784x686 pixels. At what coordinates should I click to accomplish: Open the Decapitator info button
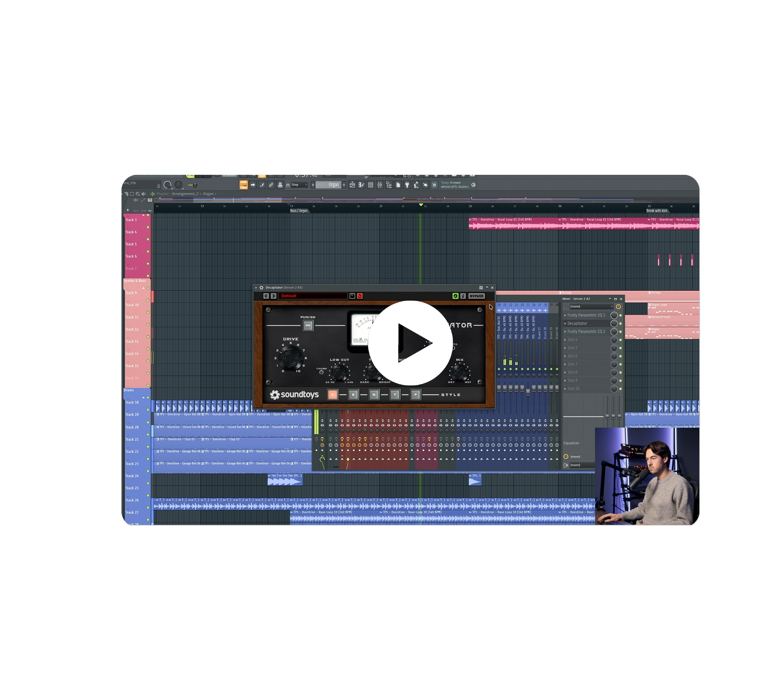[x=463, y=296]
